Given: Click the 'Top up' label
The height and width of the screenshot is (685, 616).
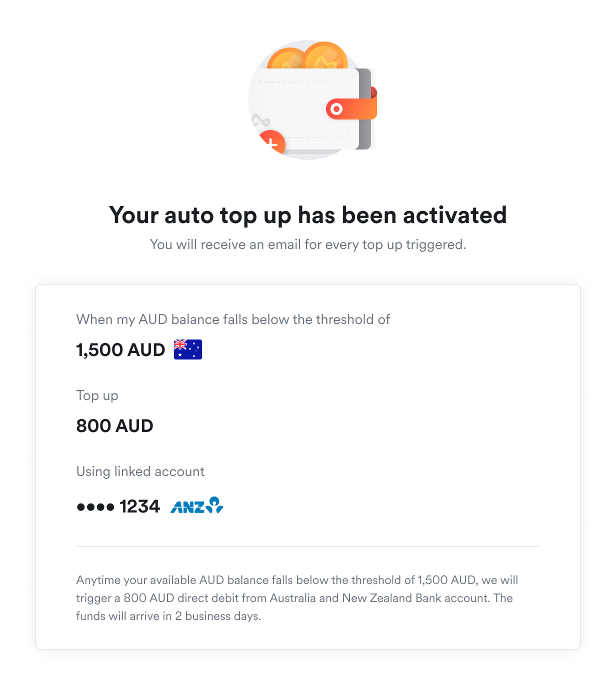Looking at the screenshot, I should 97,395.
